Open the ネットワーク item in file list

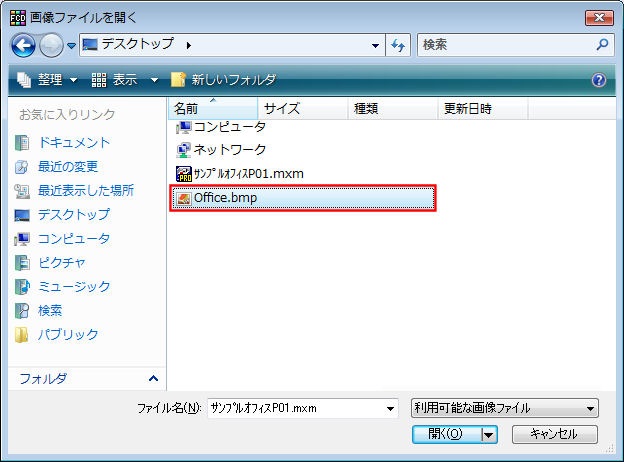click(229, 150)
